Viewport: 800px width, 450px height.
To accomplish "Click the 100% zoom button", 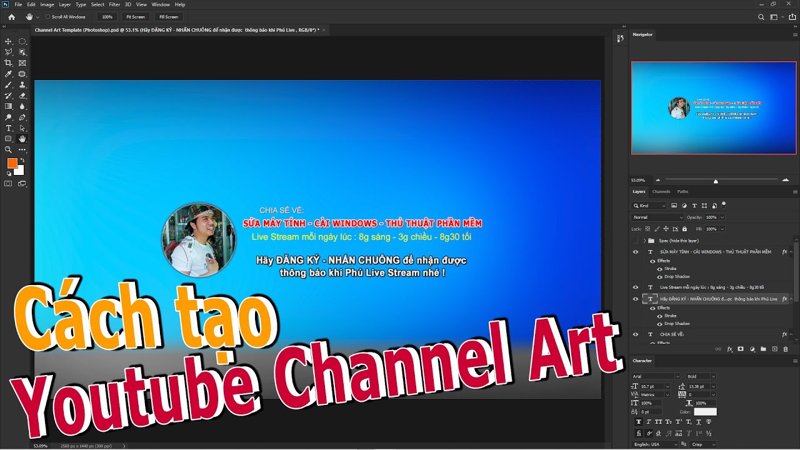I will pos(107,17).
